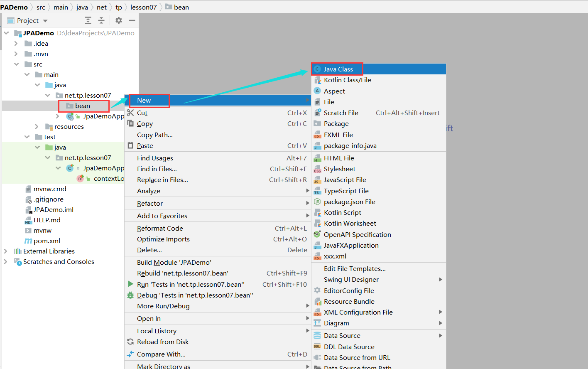Collapse all in Project tool window

101,20
